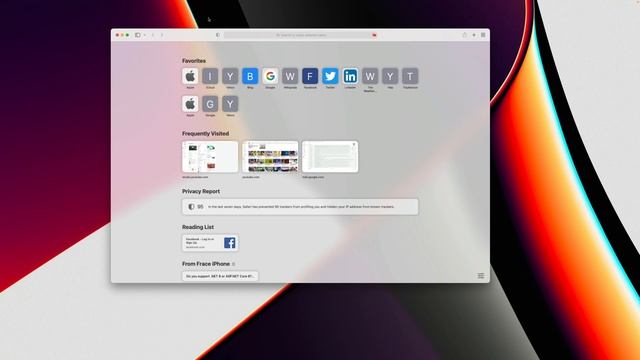Open the Privacy Report shield in the toolbar
Viewport: 640px width, 360px height.
click(218, 35)
